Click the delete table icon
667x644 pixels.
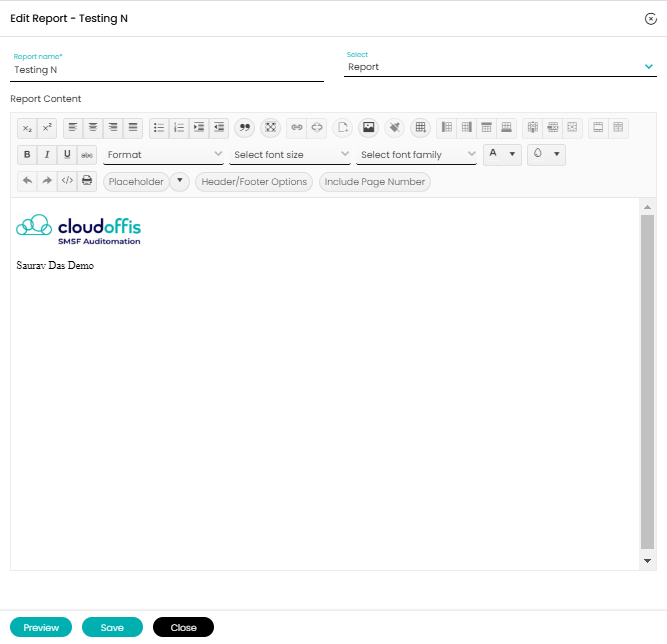point(573,128)
